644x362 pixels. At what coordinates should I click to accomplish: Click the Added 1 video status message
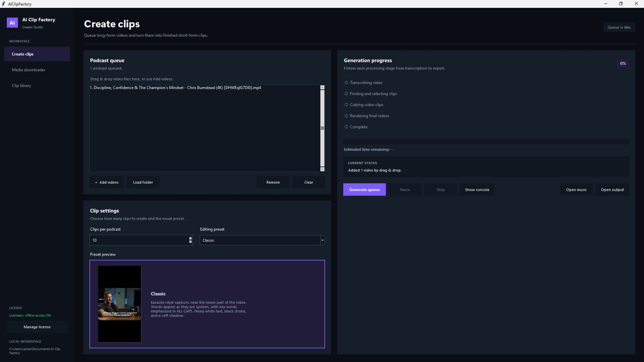point(375,170)
